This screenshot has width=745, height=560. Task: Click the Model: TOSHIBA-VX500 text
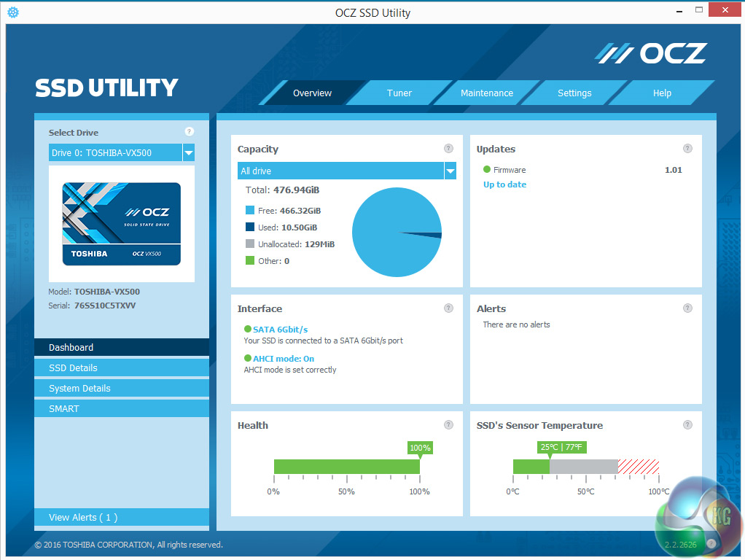pos(94,292)
